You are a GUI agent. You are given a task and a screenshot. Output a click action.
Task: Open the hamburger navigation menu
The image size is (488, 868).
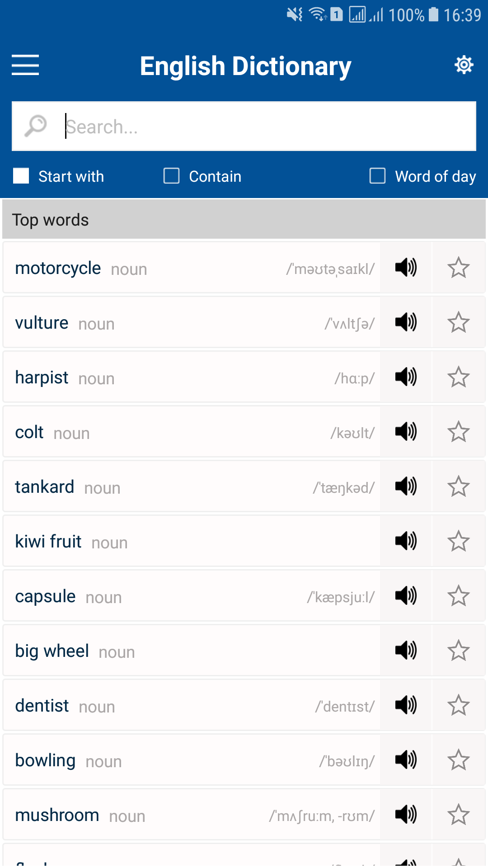point(25,65)
